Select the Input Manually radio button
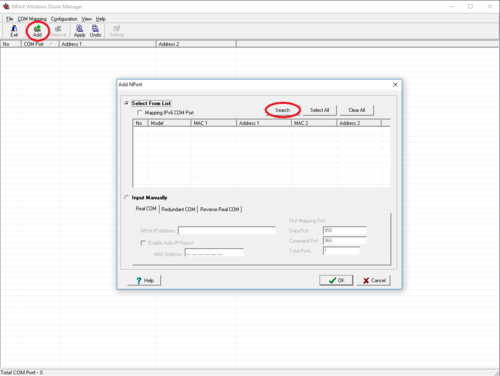 [x=126, y=198]
